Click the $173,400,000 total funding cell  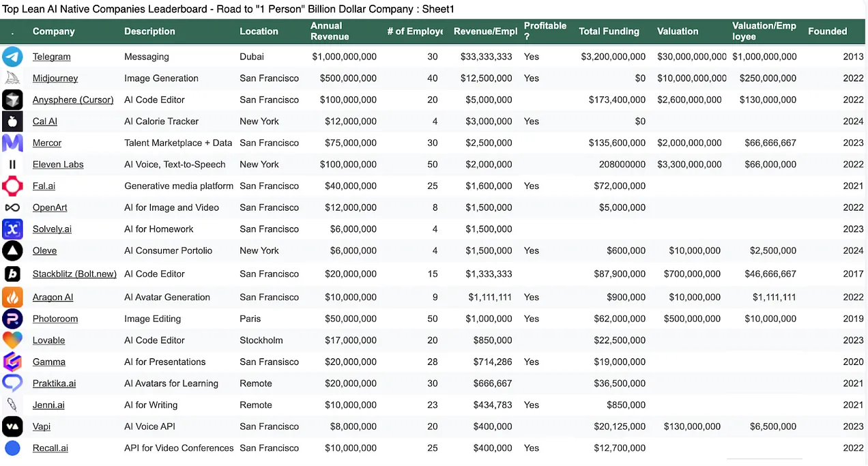click(617, 100)
